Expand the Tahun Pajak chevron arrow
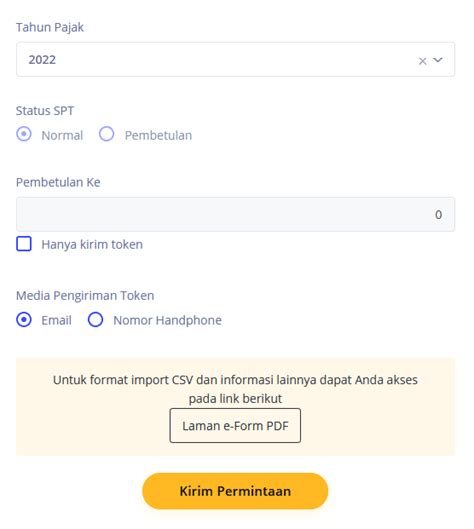The height and width of the screenshot is (529, 474). (x=438, y=60)
